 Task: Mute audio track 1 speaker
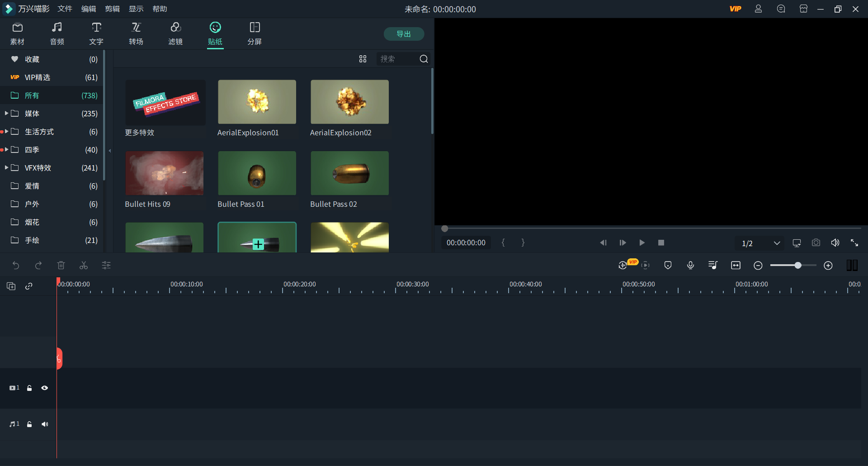45,424
